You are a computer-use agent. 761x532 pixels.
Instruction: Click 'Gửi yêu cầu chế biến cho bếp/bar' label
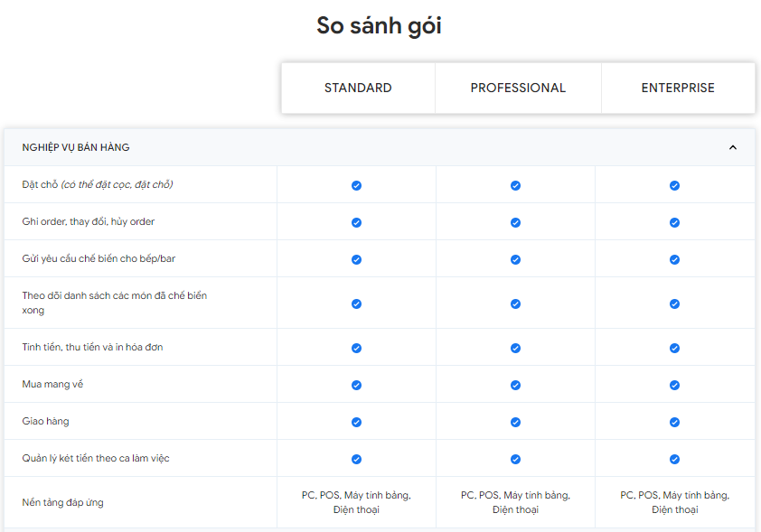(99, 258)
